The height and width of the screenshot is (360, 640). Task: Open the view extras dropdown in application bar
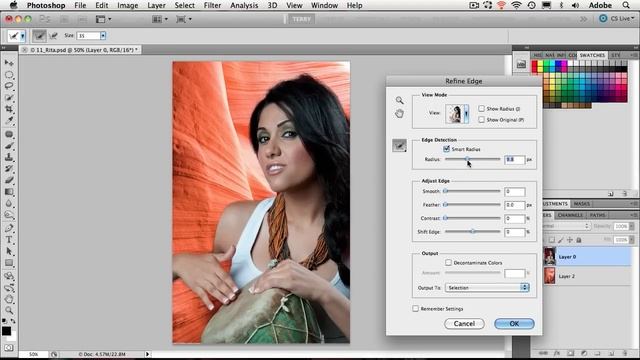pyautogui.click(x=103, y=19)
